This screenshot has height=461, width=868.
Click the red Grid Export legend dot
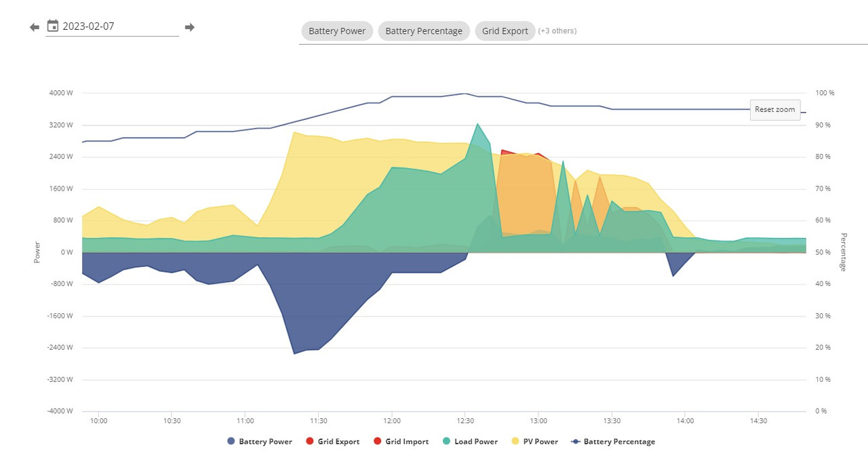310,441
